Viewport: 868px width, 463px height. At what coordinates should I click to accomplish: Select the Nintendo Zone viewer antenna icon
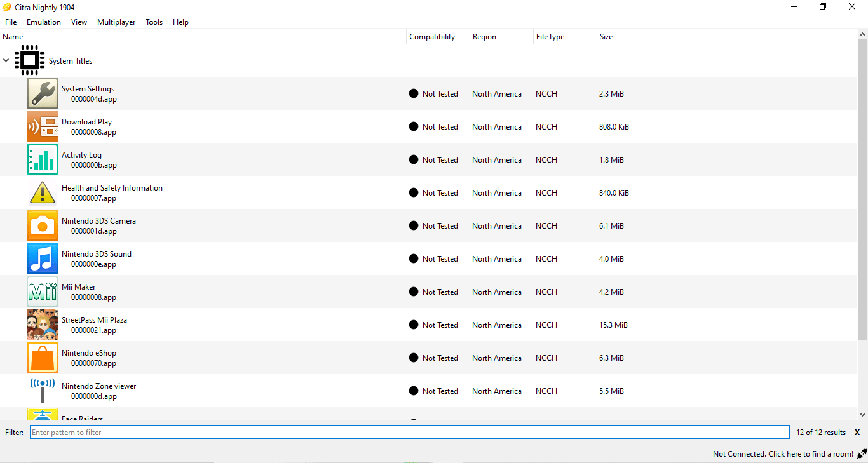pos(43,391)
